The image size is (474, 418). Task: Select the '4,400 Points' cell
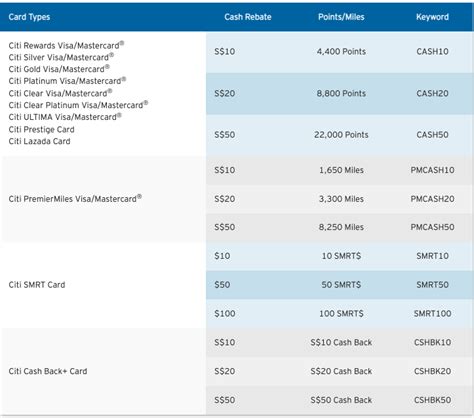[x=341, y=51]
